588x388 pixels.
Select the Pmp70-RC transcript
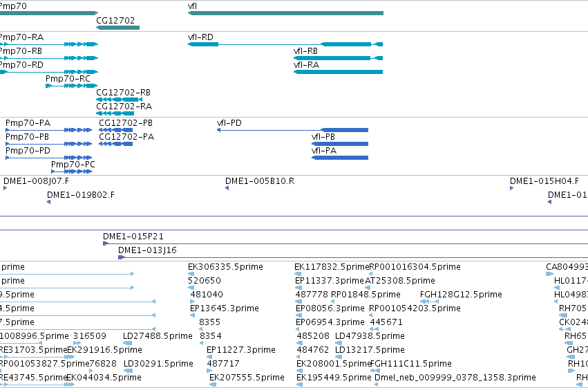(72, 86)
